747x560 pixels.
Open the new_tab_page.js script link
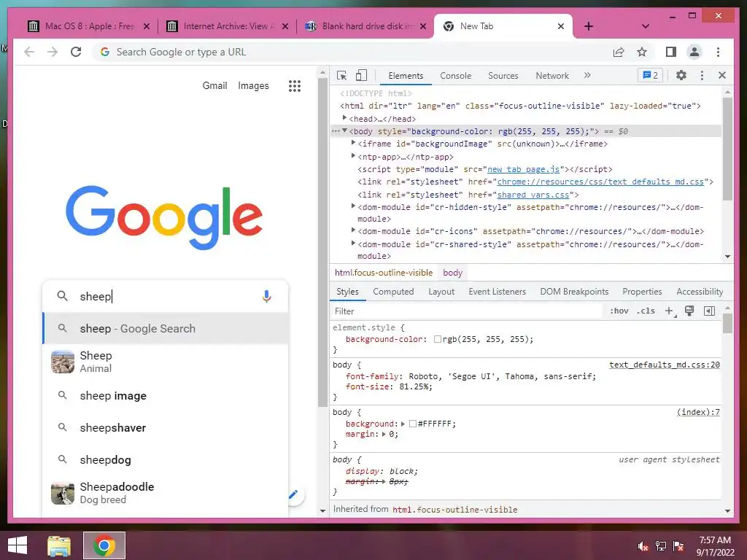524,169
